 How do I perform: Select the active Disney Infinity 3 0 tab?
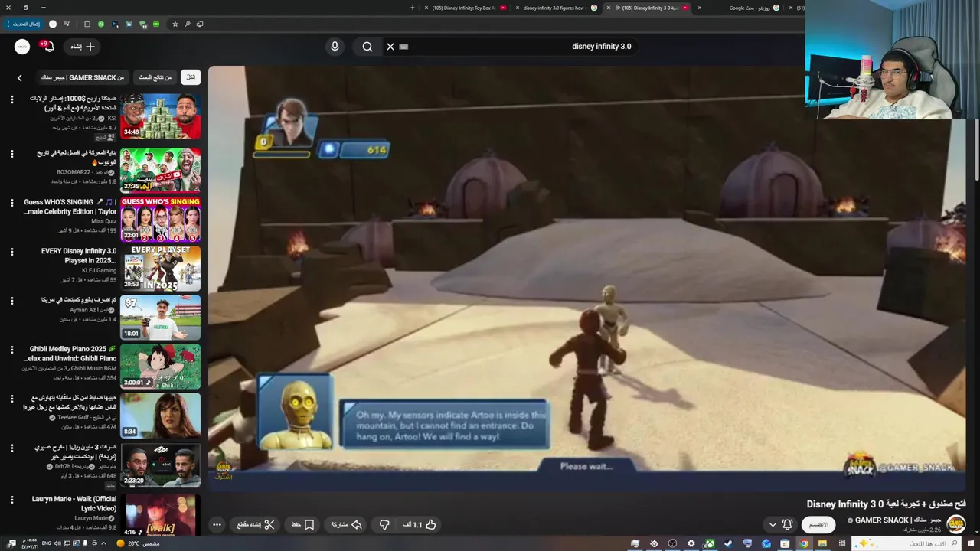tap(651, 8)
